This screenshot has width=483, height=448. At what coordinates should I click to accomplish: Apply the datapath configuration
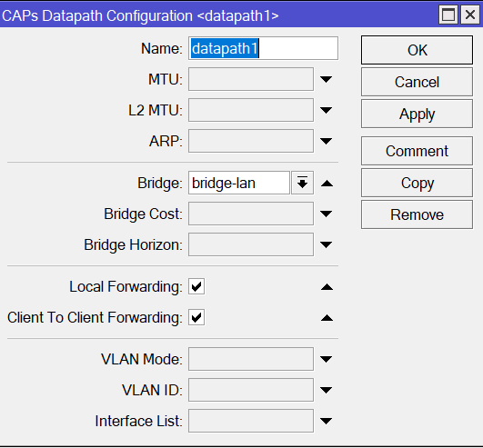pyautogui.click(x=417, y=114)
